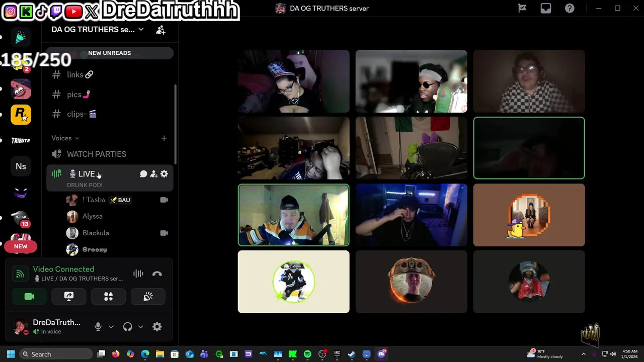Open the Rockstar Games server icon
The width and height of the screenshot is (644, 362).
pyautogui.click(x=21, y=115)
